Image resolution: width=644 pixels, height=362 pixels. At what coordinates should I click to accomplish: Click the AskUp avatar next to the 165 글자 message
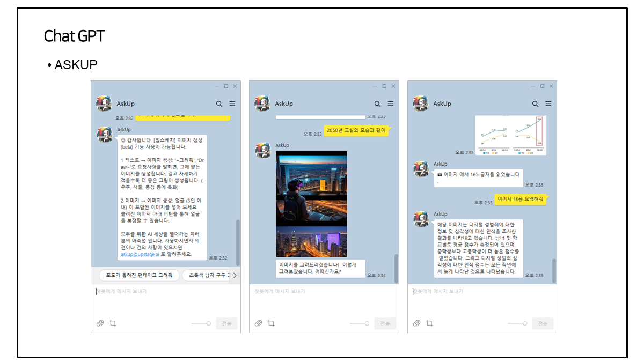(x=421, y=169)
